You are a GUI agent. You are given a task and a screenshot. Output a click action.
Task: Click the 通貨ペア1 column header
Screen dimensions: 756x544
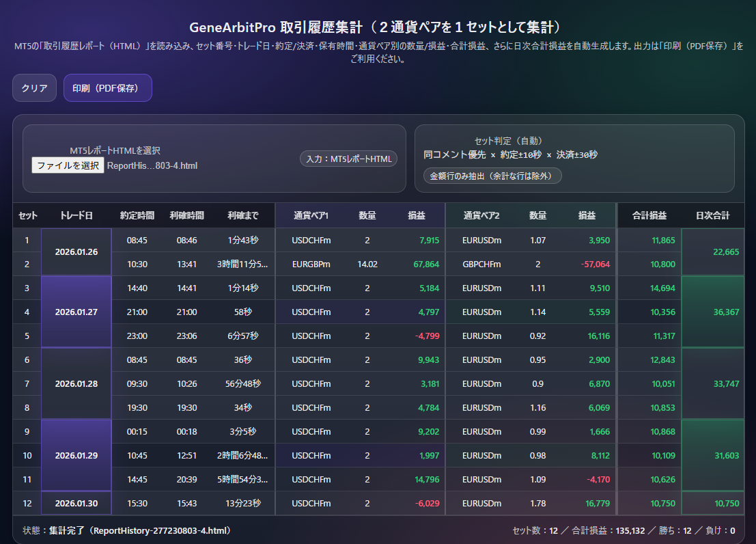(311, 215)
